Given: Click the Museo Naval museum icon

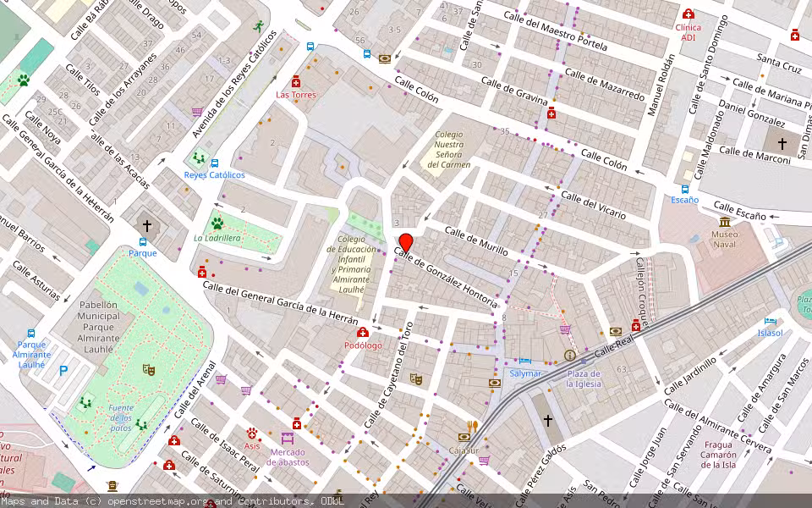Looking at the screenshot, I should point(725,222).
